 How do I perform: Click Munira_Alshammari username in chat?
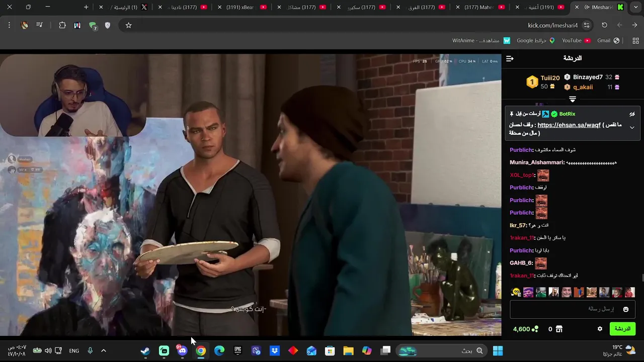tap(537, 162)
